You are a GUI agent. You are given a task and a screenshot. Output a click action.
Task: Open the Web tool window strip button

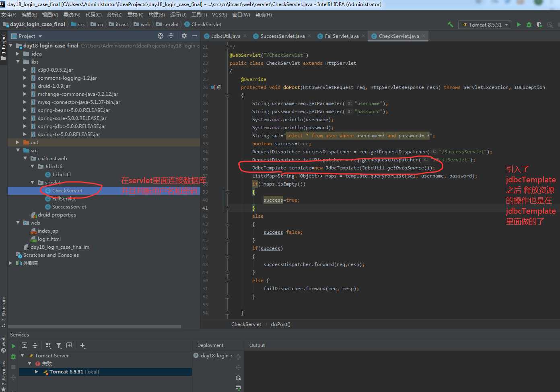[4, 345]
